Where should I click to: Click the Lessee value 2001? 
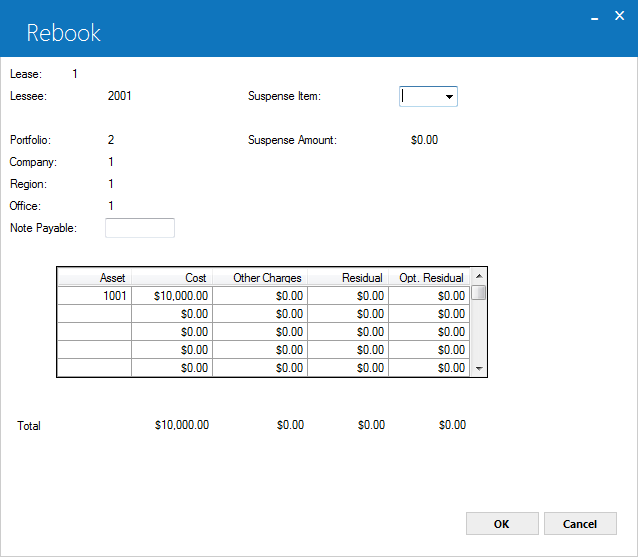point(120,96)
